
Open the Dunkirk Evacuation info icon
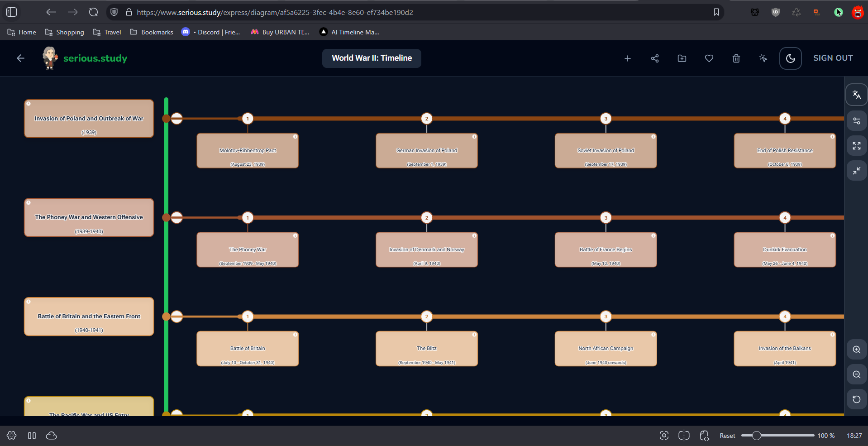tap(833, 236)
